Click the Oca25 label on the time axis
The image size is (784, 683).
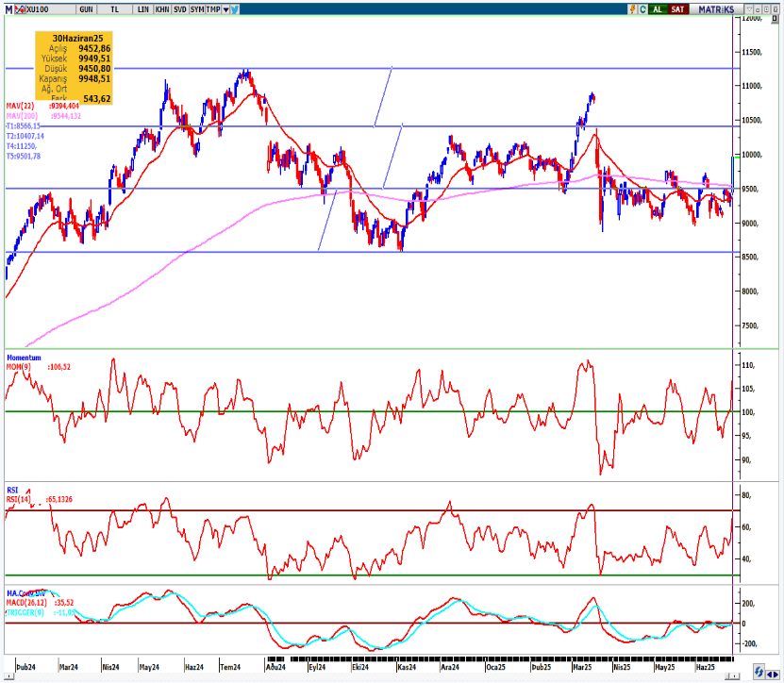coord(495,667)
